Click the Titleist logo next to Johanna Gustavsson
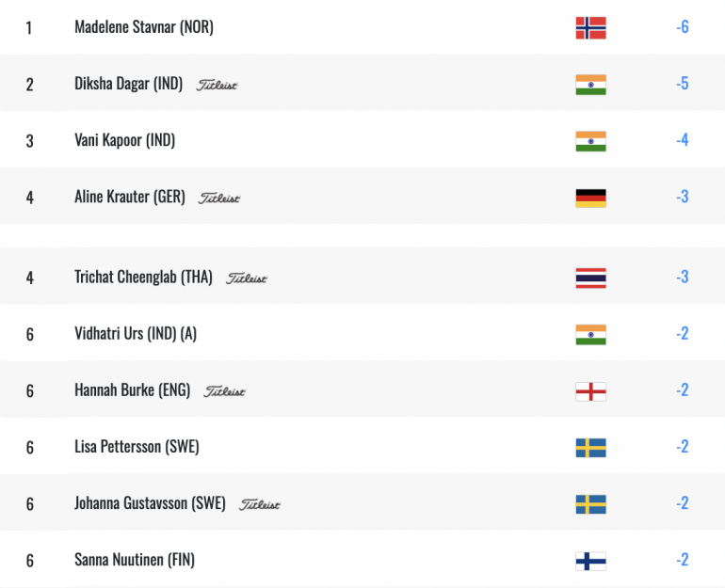 pos(259,504)
